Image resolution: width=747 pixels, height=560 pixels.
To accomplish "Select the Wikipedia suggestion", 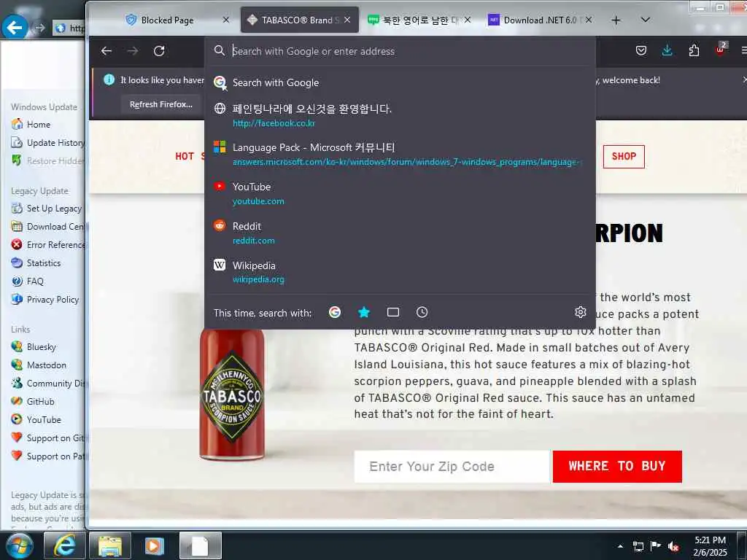I will point(400,272).
